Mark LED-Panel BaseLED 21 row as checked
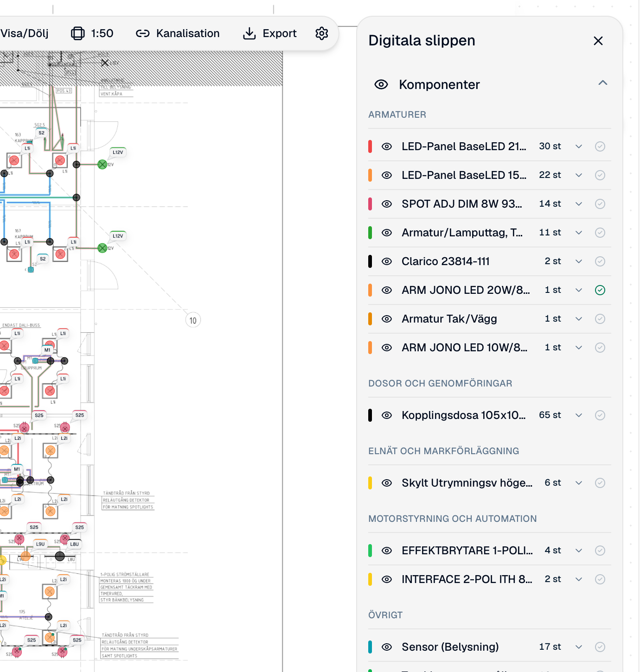 (x=600, y=146)
